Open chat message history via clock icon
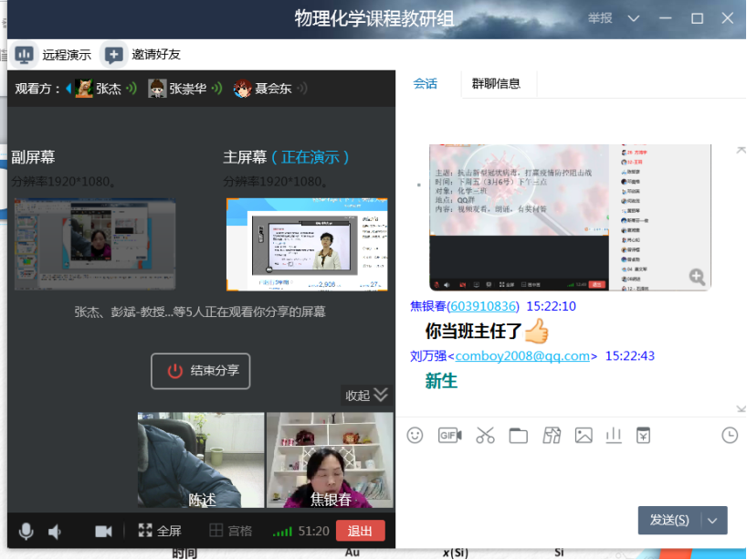The width and height of the screenshot is (747, 560). pos(729,436)
